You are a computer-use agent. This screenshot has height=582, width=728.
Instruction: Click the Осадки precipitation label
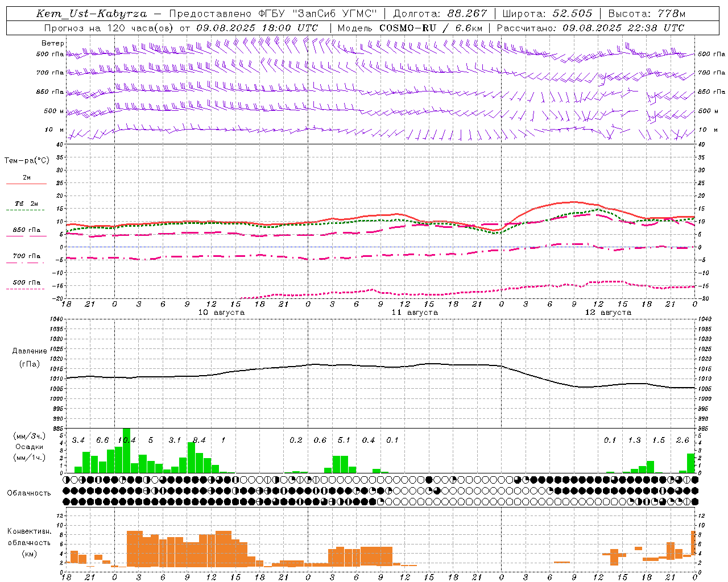click(30, 447)
